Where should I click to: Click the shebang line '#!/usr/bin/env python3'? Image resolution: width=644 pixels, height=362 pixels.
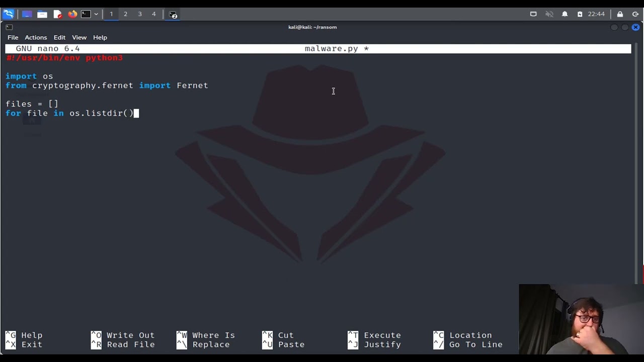click(64, 58)
